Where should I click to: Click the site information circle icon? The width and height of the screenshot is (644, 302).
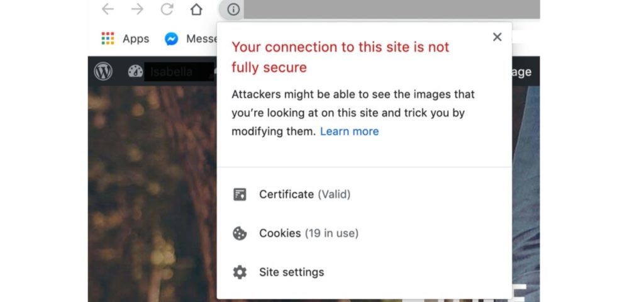(233, 9)
